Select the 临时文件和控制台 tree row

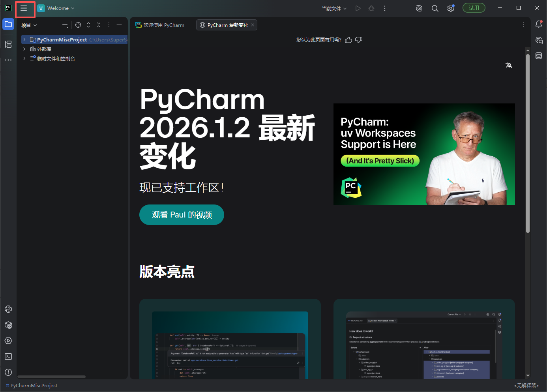click(x=74, y=58)
